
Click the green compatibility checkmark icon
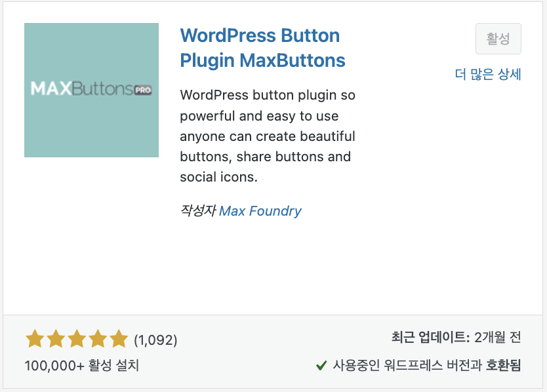pyautogui.click(x=321, y=366)
